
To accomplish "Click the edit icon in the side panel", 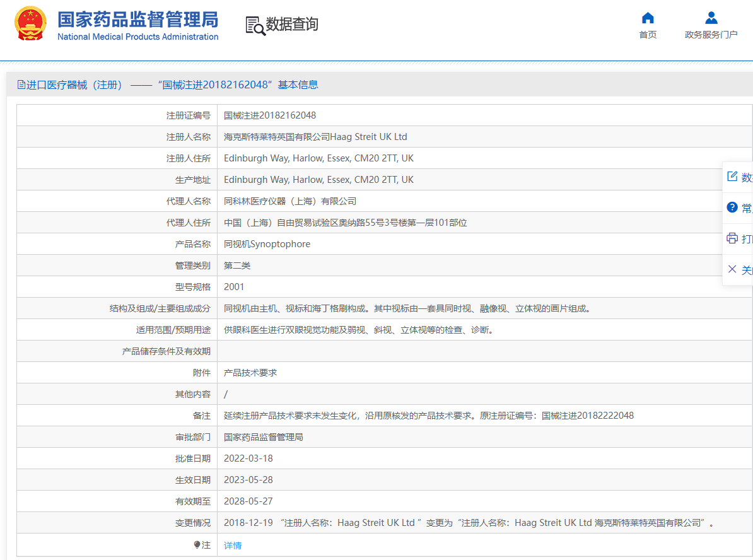I will [x=732, y=176].
